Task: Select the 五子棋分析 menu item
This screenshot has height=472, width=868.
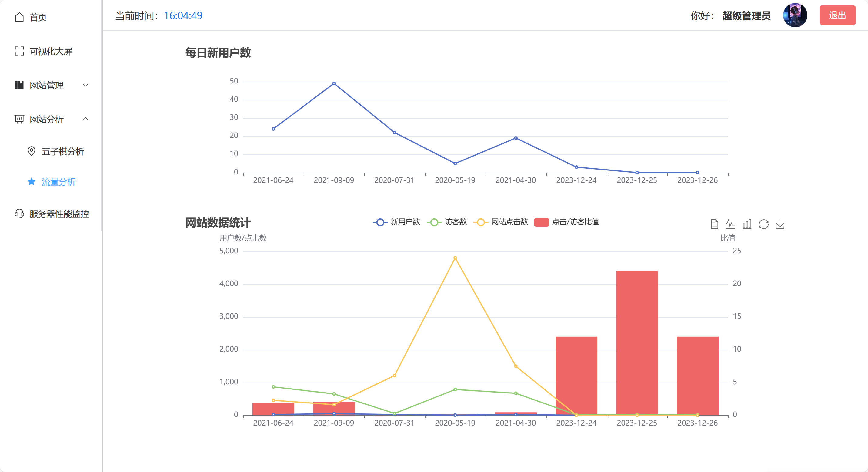Action: point(63,151)
